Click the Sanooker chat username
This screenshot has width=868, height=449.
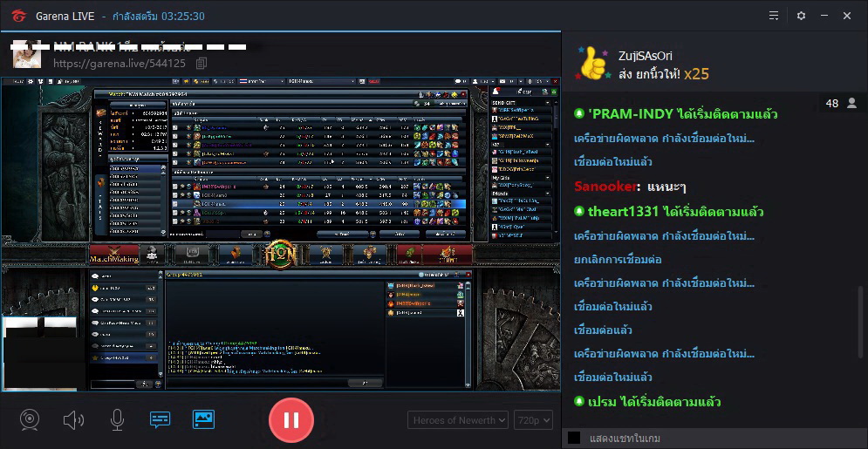pyautogui.click(x=605, y=187)
